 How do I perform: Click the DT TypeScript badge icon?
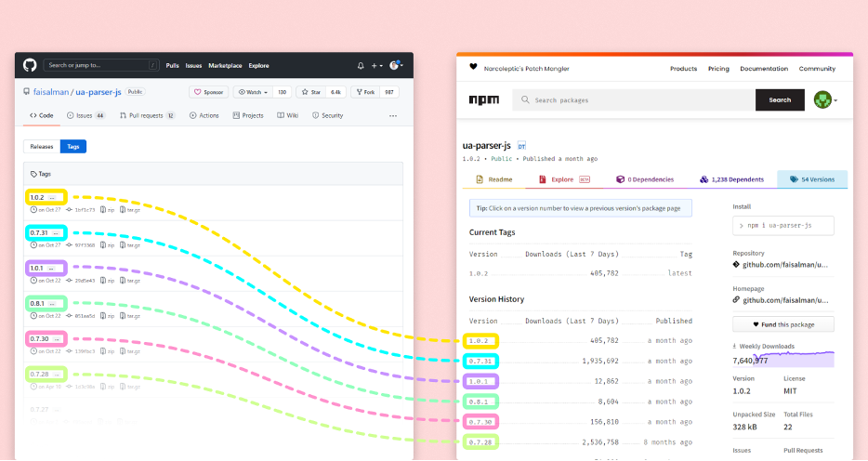pos(521,146)
